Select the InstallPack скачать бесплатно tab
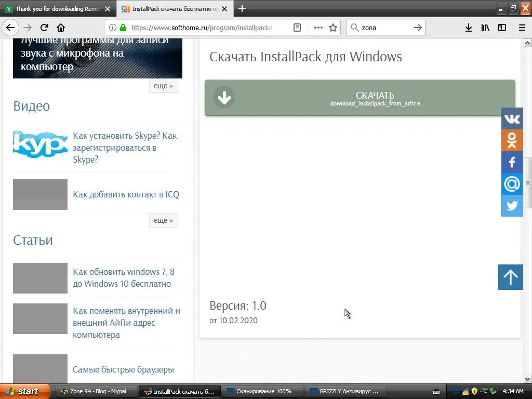Screen dimensions: 532x399 [175, 9]
